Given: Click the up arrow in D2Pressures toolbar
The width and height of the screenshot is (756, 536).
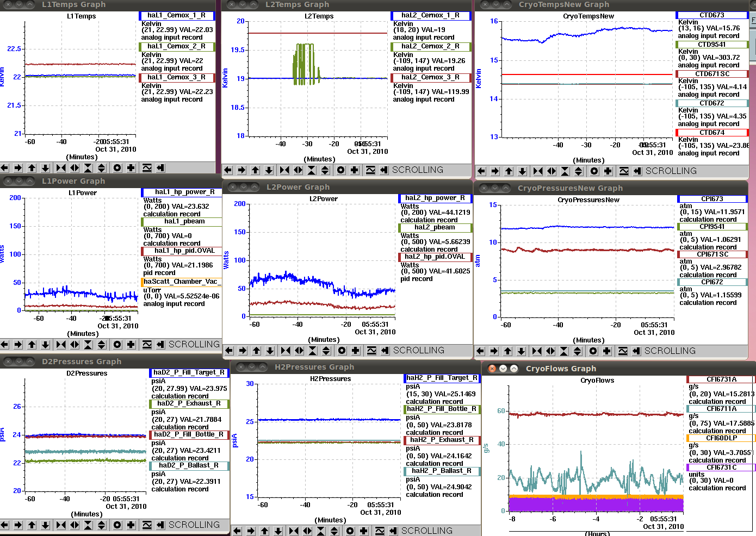Looking at the screenshot, I should click(x=32, y=525).
